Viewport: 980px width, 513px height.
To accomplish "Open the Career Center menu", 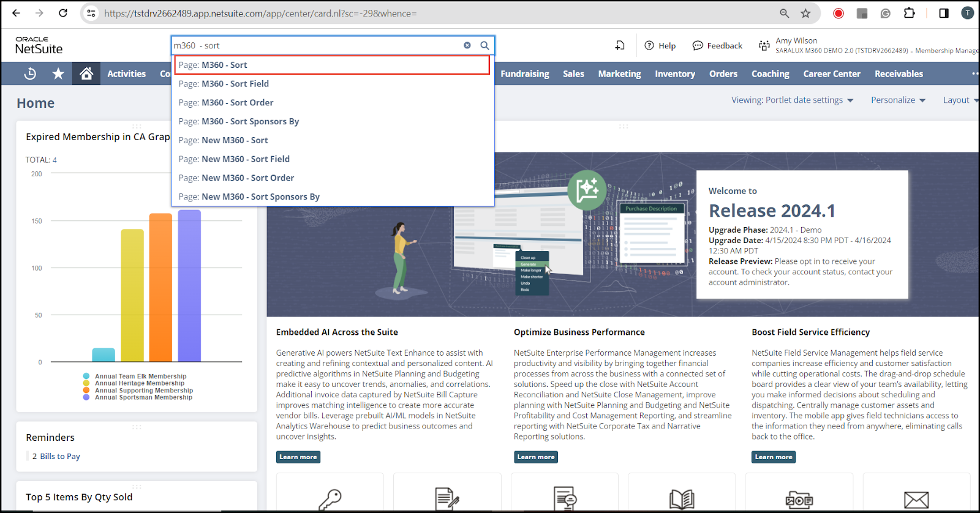I will (831, 74).
